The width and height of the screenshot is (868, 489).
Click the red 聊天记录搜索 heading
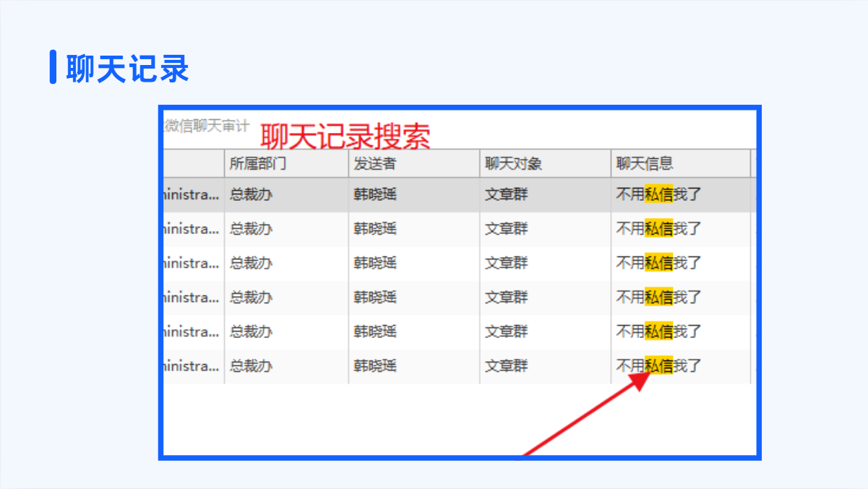click(x=345, y=136)
